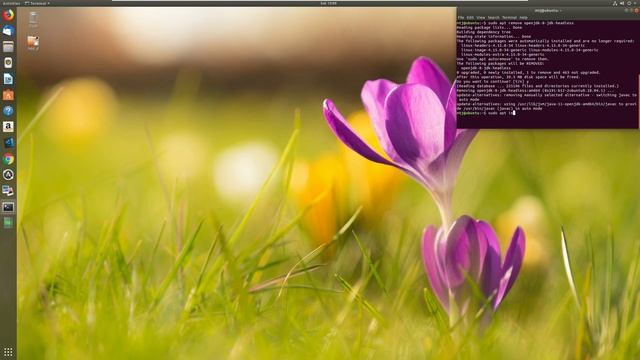Open the Search menu in Terminal
This screenshot has width=640, height=360.
point(493,18)
